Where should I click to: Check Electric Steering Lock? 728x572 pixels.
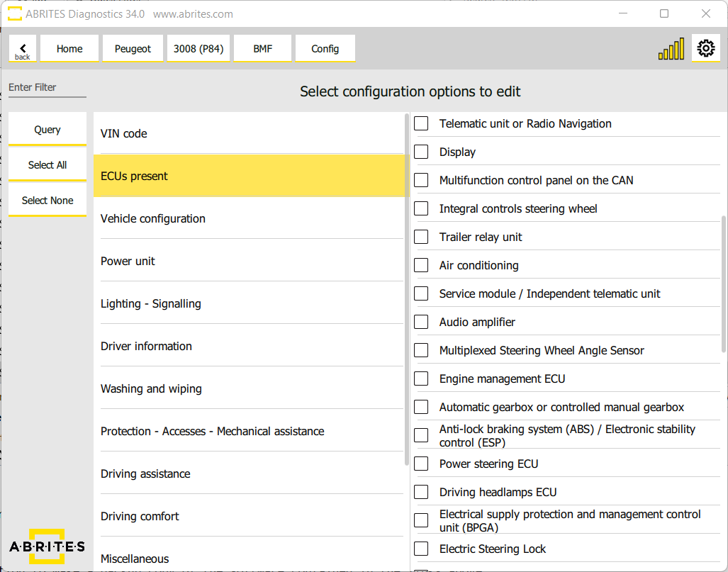[421, 549]
